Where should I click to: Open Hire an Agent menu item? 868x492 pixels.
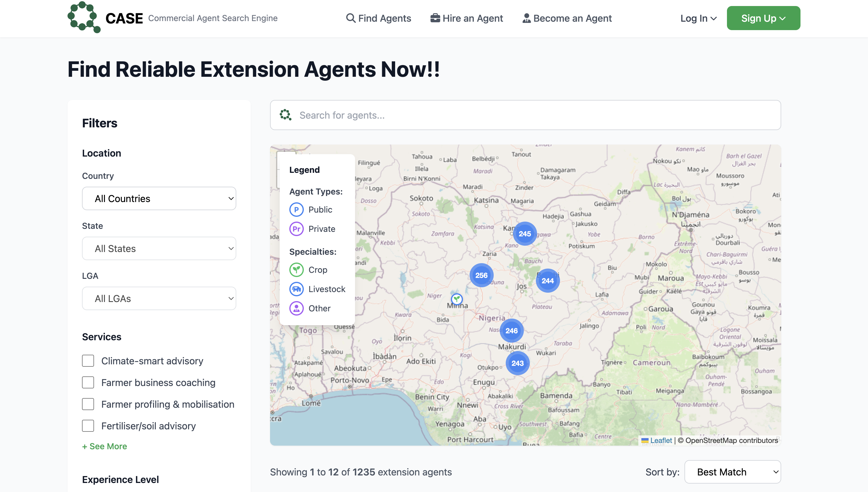[x=467, y=18]
